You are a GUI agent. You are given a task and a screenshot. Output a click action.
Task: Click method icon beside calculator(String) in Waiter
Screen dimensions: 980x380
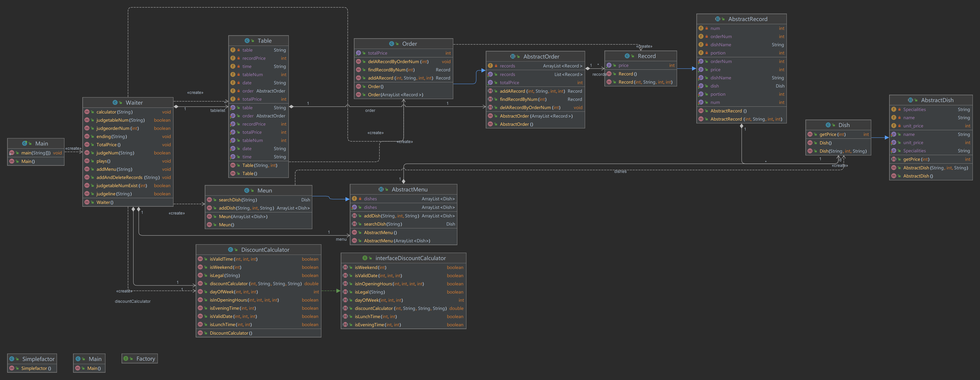tap(87, 112)
